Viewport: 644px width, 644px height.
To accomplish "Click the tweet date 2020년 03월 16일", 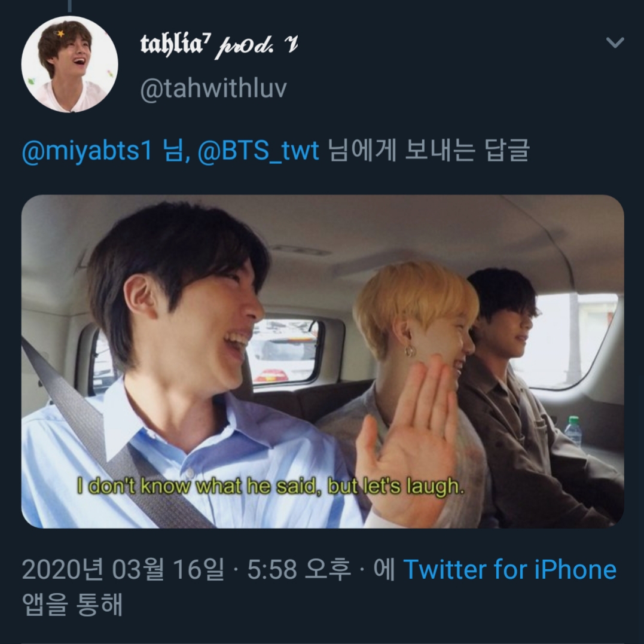I will coord(122,569).
